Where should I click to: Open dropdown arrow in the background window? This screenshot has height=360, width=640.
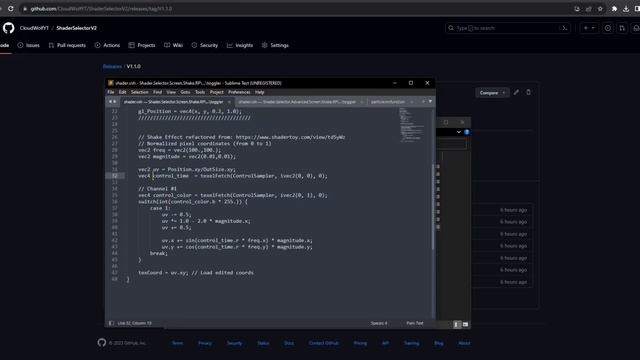459,132
